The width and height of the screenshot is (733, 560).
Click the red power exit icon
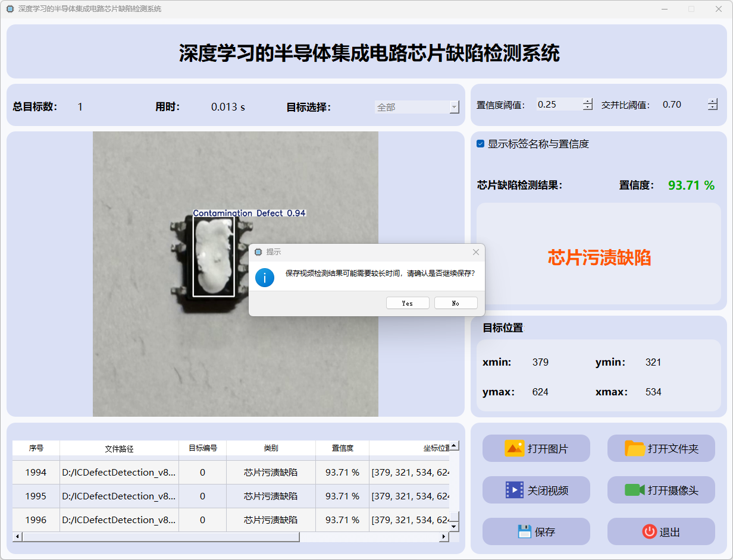[x=649, y=531]
